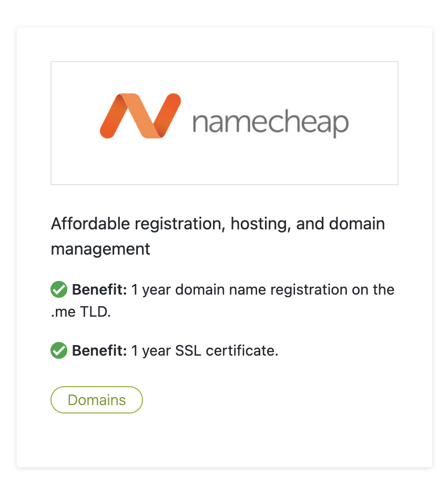Click 'domain' at end of headline's first line
Screen dimensions: 448x484
(357, 224)
